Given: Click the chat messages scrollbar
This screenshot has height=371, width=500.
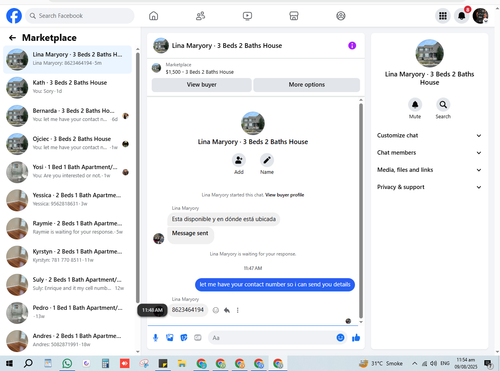Looking at the screenshot, I should point(361,210).
